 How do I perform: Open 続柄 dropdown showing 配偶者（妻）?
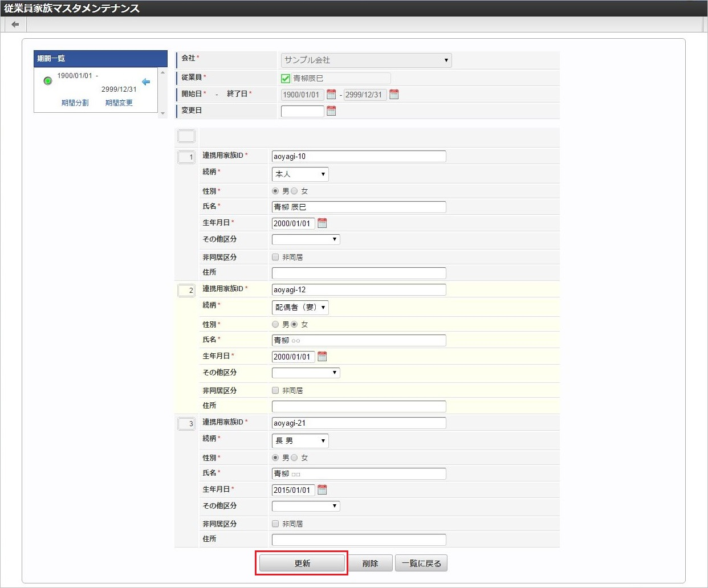tap(300, 308)
